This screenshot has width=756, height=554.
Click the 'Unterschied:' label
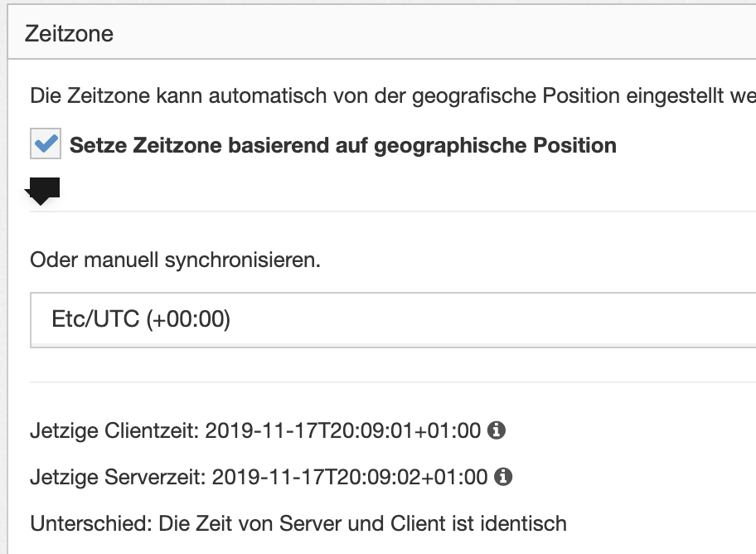tap(91, 523)
